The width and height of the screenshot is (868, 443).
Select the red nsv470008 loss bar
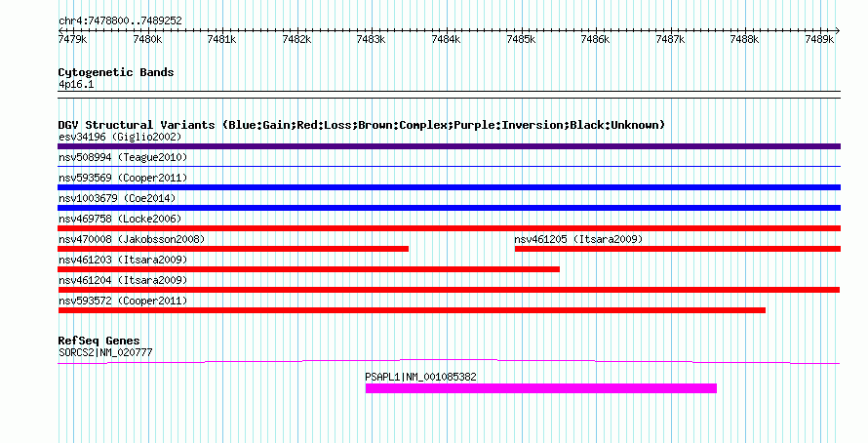[233, 249]
